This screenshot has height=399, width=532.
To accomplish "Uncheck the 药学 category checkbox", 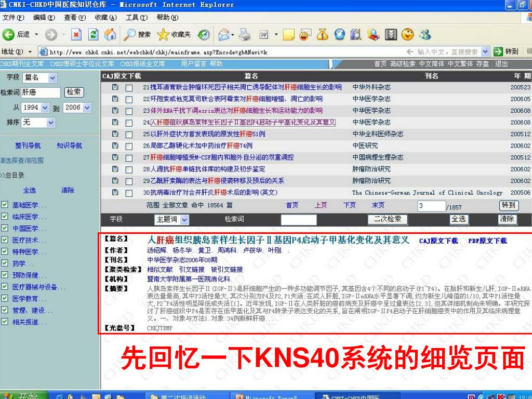I will click(x=4, y=263).
